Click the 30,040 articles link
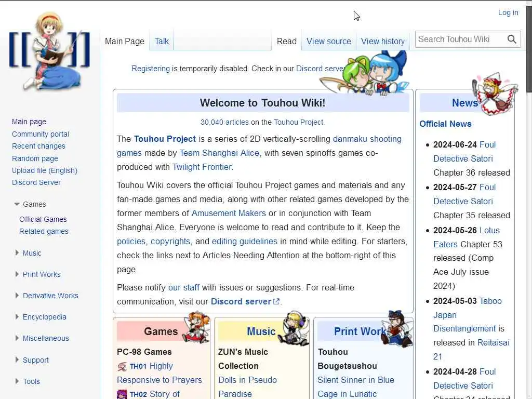This screenshot has height=399, width=532. 224,122
